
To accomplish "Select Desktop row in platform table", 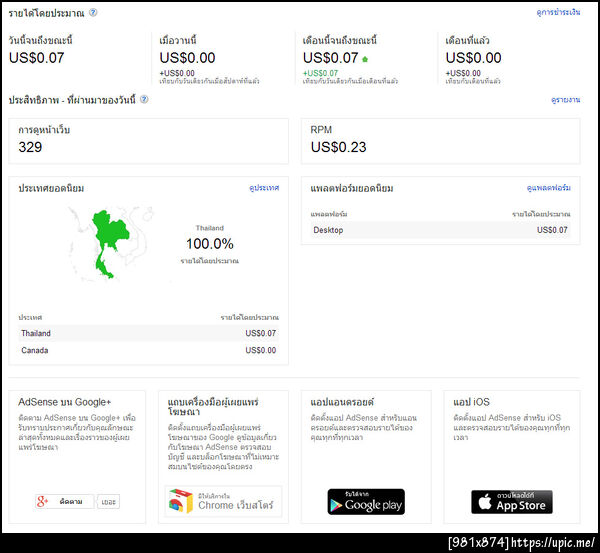I will pos(440,230).
